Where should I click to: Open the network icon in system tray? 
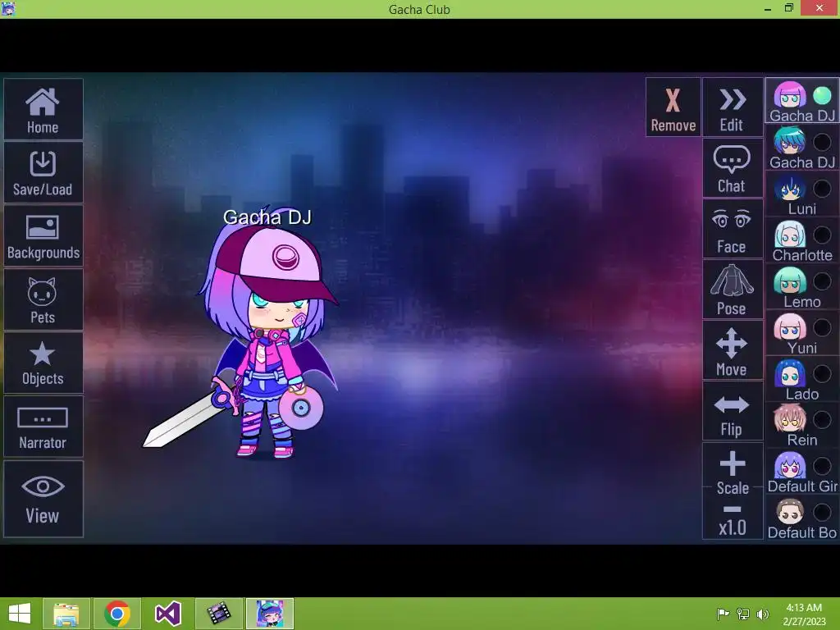[743, 614]
